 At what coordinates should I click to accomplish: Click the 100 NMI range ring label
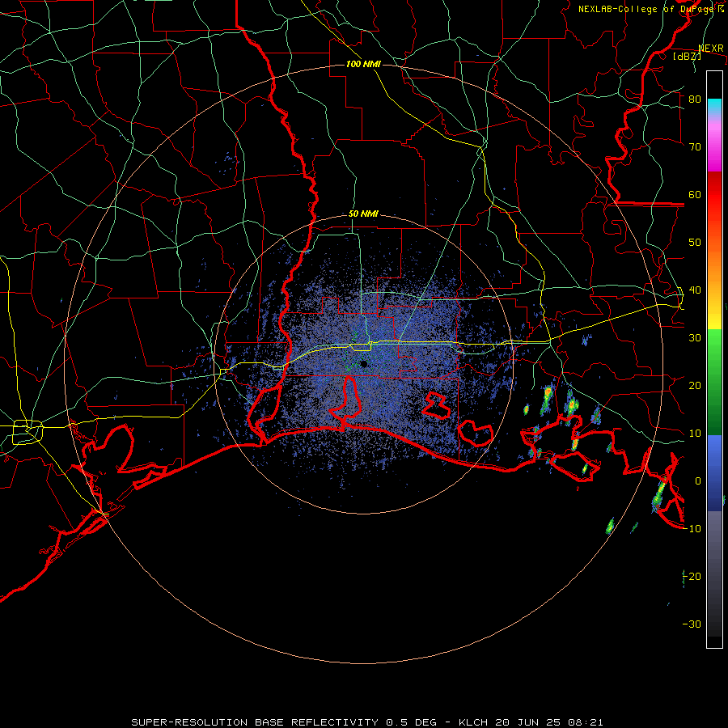coord(363,64)
